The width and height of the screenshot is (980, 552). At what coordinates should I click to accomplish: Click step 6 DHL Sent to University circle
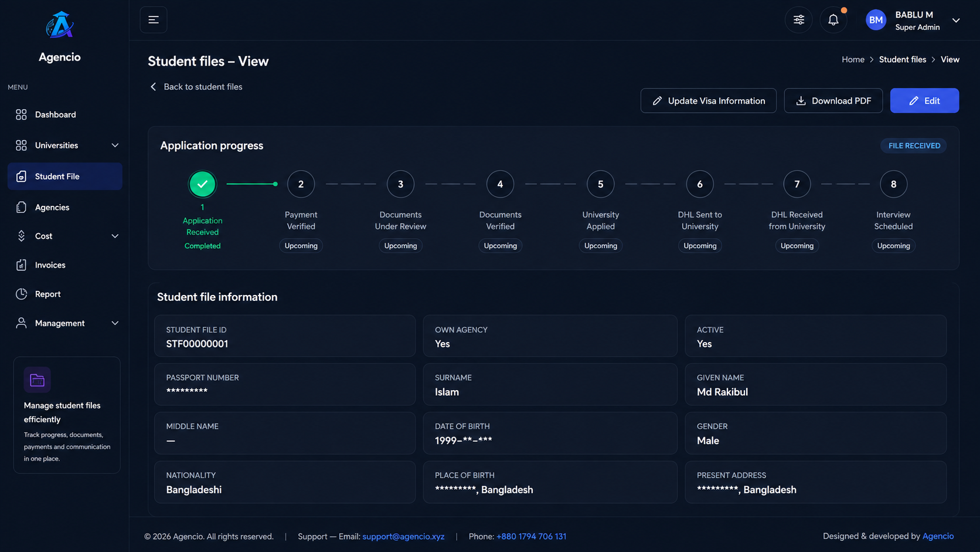point(700,184)
